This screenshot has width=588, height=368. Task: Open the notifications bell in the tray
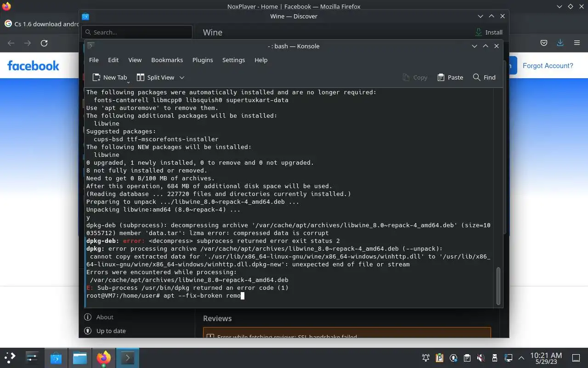[426, 358]
